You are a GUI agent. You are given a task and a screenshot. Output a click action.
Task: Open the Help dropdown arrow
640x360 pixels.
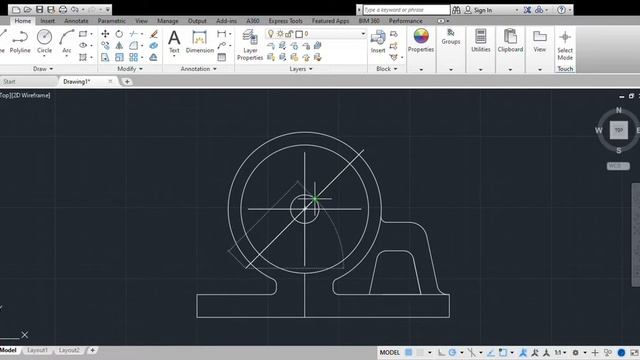click(x=570, y=10)
